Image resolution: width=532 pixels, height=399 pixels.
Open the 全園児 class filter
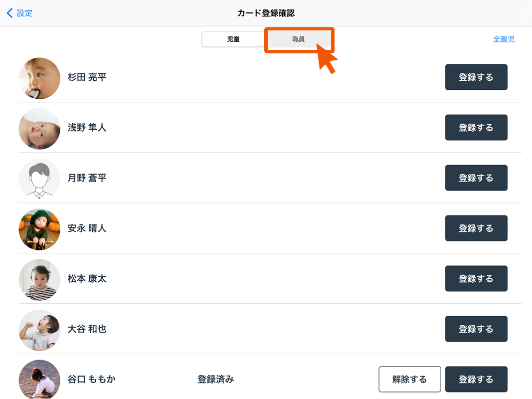point(504,39)
